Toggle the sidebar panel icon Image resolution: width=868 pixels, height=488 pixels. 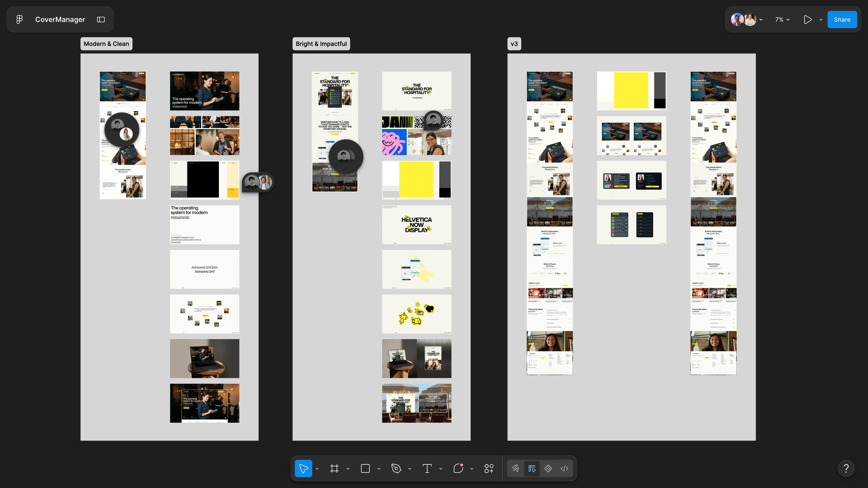point(101,20)
